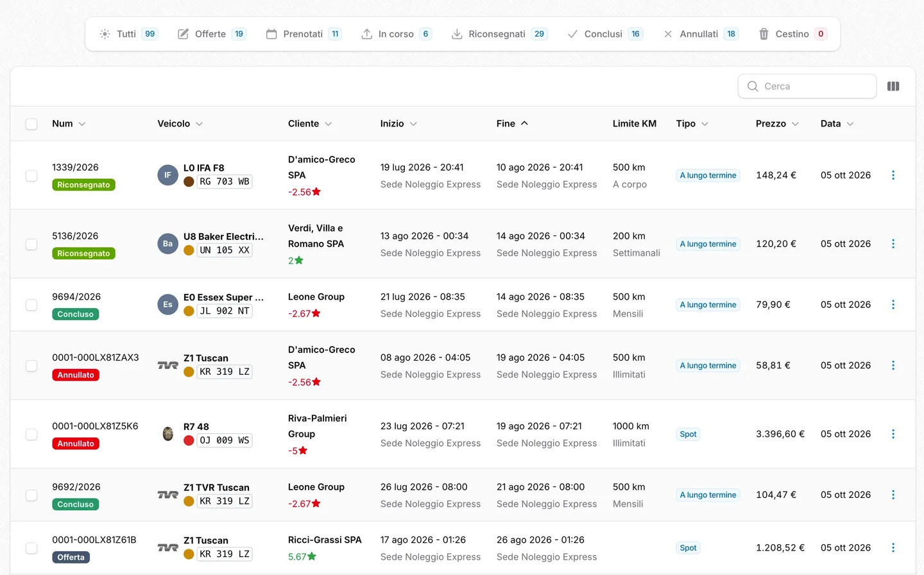Open the Inizio column dropdown
The image size is (924, 575).
(x=413, y=124)
